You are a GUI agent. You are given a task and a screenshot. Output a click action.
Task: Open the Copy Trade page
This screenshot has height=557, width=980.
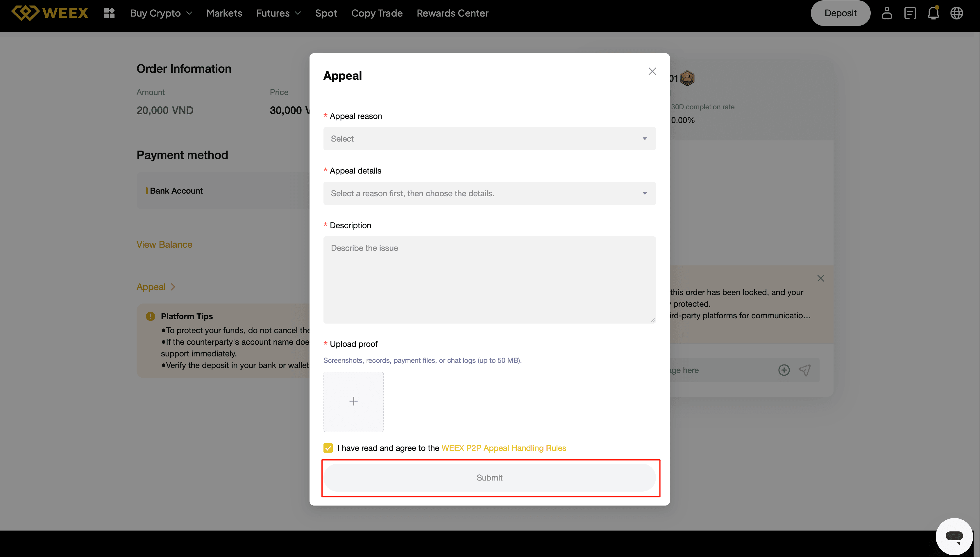pos(377,13)
